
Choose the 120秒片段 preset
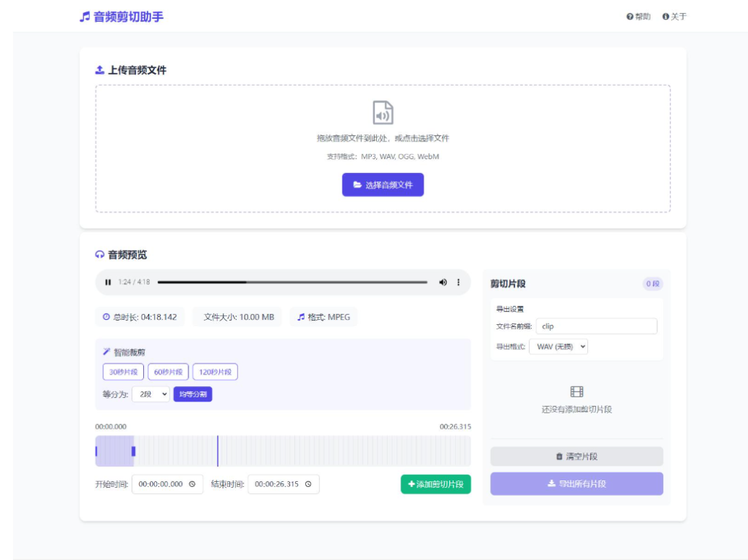click(x=215, y=372)
